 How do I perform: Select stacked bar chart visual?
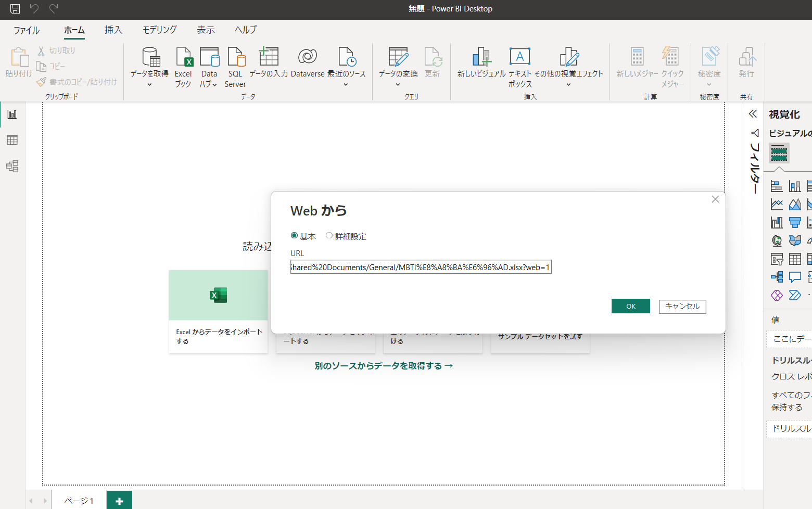[x=777, y=186]
